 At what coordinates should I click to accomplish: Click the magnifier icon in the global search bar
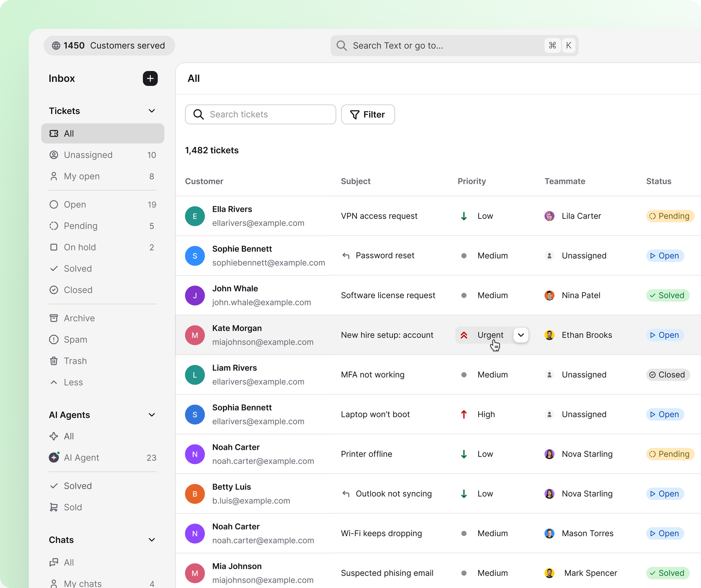pyautogui.click(x=342, y=46)
